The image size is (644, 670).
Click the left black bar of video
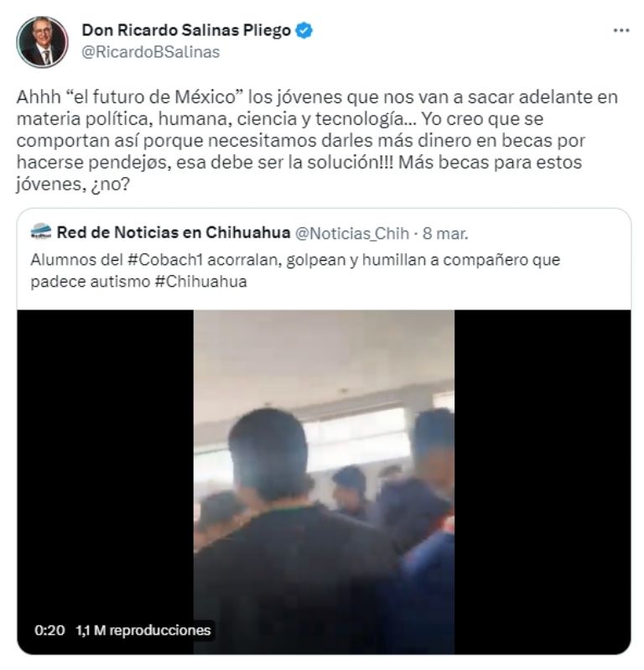(x=105, y=481)
